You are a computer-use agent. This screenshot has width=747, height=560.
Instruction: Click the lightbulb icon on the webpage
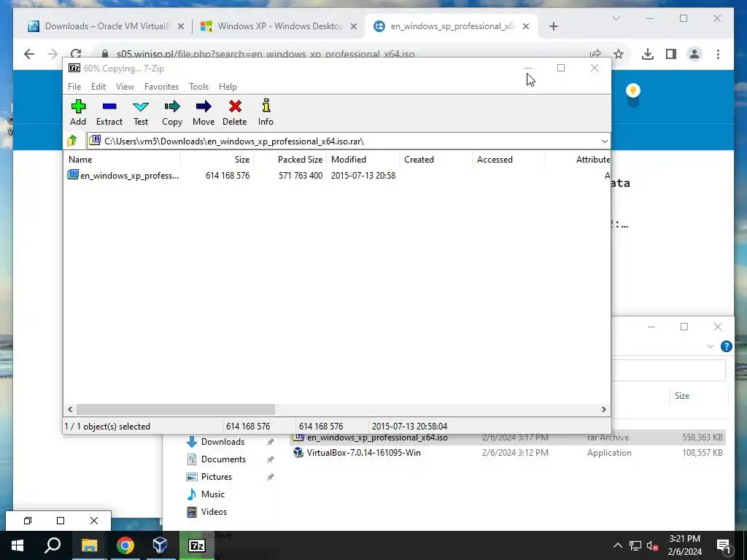pyautogui.click(x=632, y=91)
